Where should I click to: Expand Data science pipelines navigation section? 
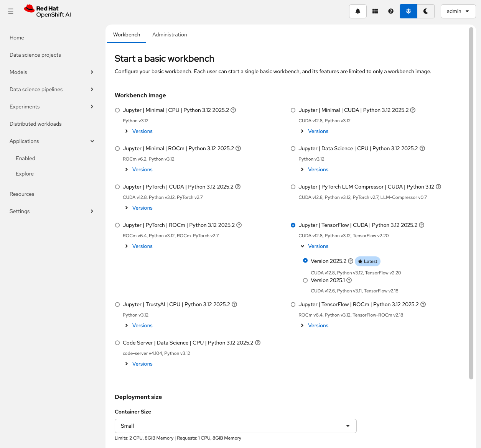click(52, 89)
